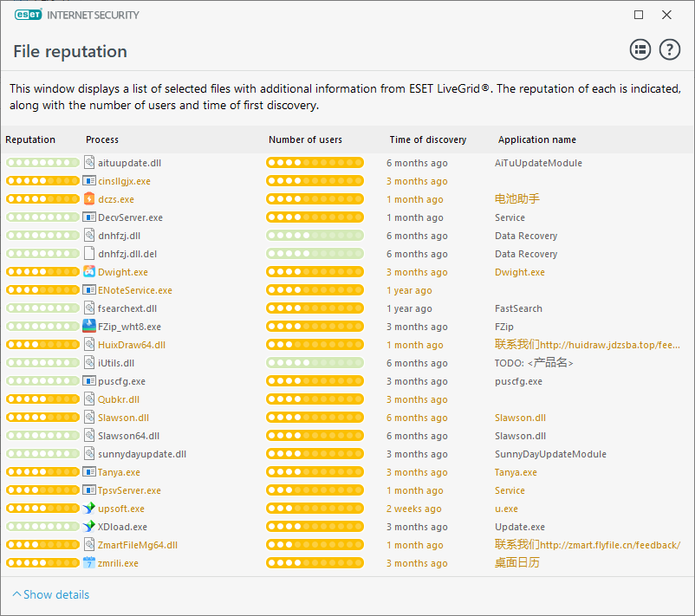Screen dimensions: 695x616
Task: Select the ENoteService.exe window icon
Action: [89, 289]
